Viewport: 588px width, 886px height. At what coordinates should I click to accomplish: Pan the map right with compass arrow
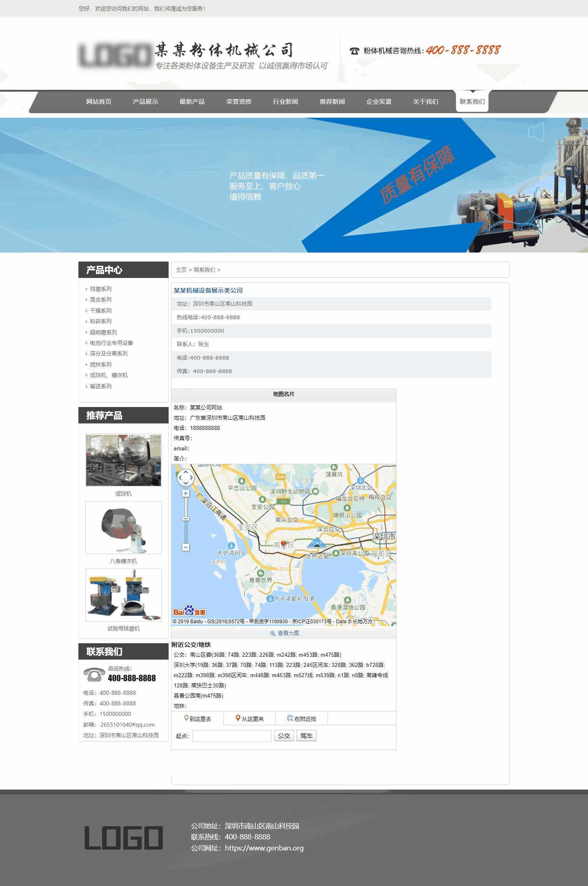[192, 478]
